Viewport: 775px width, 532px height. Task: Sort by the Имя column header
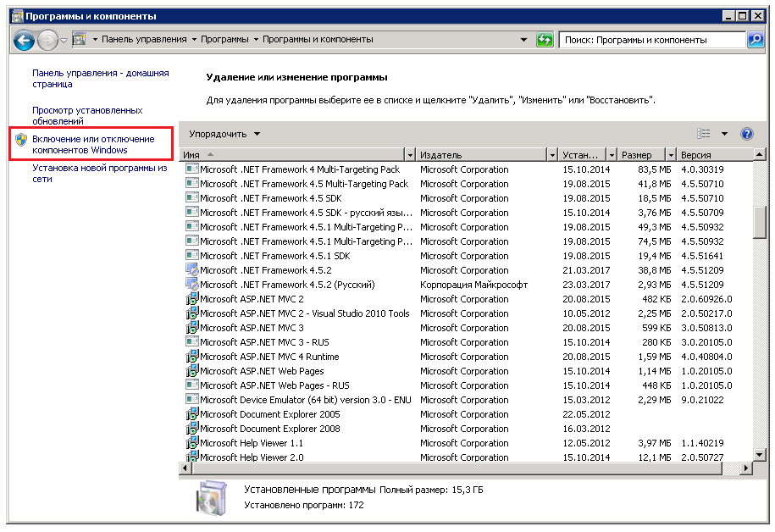click(x=291, y=155)
